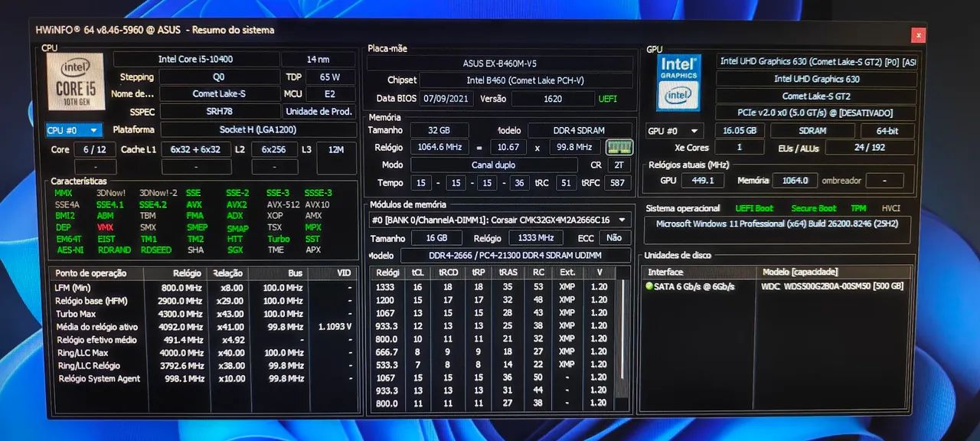This screenshot has height=441, width=980.
Task: Click the Comet Lake-S GT2 GPU codename field
Action: (816, 96)
